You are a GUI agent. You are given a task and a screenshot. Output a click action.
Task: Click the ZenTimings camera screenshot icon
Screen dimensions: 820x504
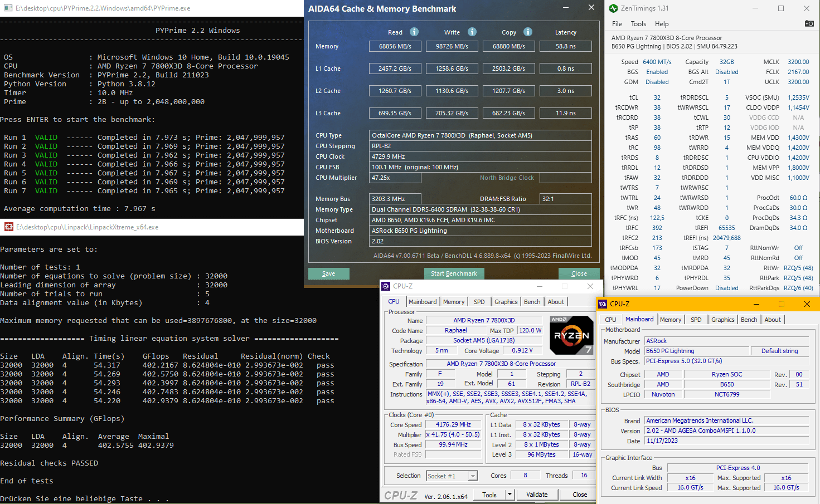tap(809, 23)
